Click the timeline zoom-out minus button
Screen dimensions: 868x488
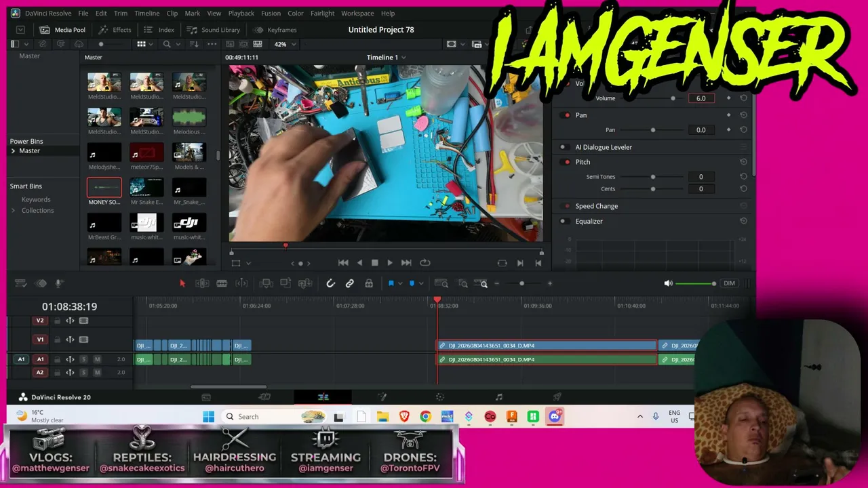[497, 283]
